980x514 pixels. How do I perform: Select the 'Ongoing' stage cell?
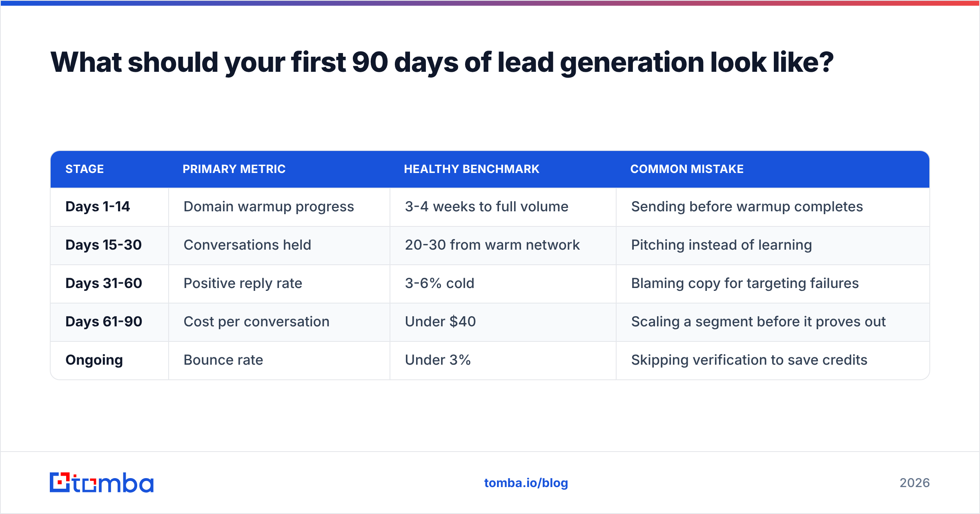[109, 360]
